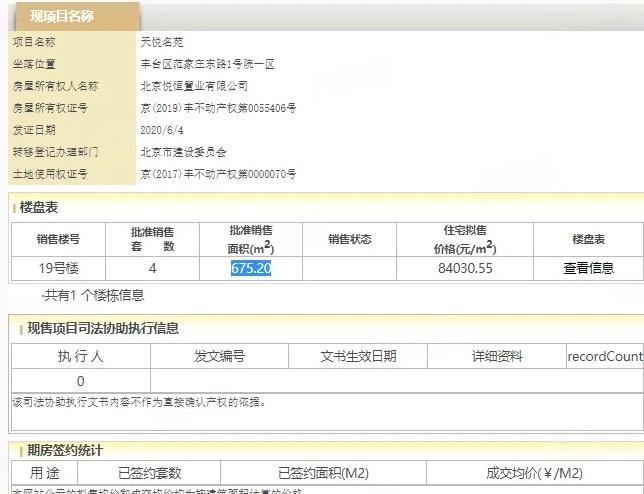Click the 批准销售套数 column header
The height and width of the screenshot is (494, 644).
point(152,239)
